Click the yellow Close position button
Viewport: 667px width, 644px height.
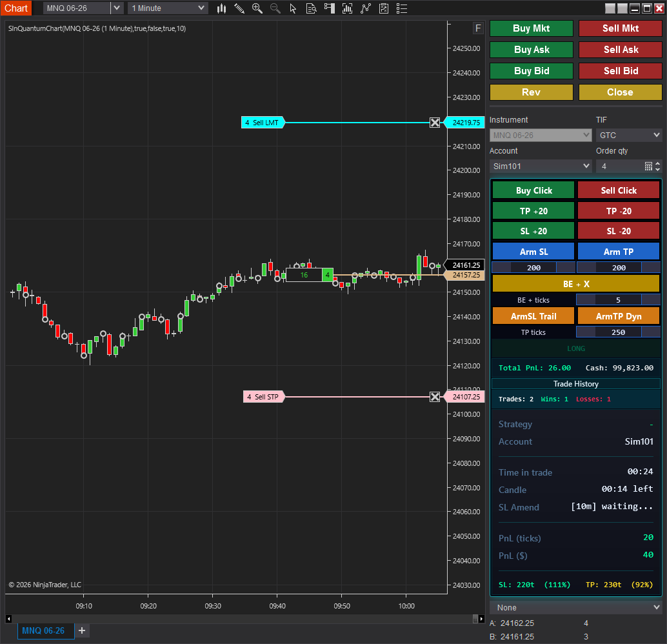click(x=620, y=92)
